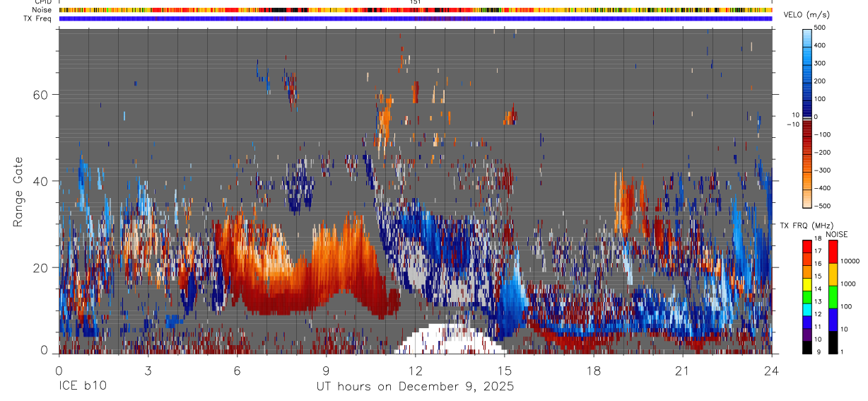Click the 20 tick on Range Gate axis
868x401 pixels.
[42, 267]
